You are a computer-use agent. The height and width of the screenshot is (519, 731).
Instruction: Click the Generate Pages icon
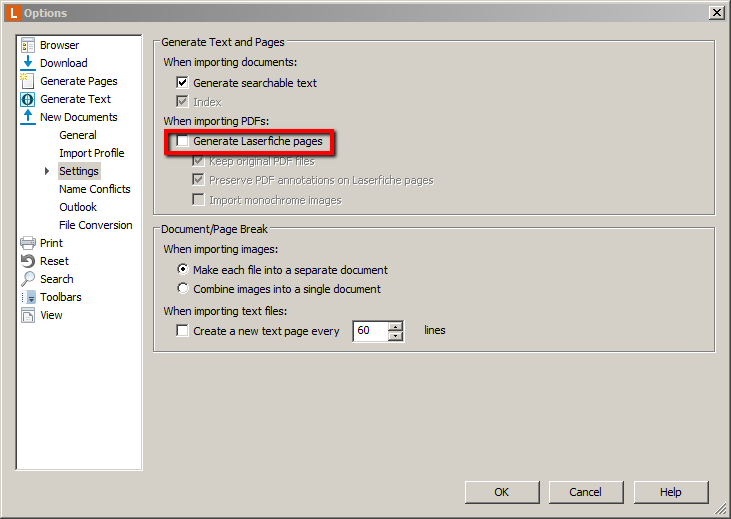[28, 81]
